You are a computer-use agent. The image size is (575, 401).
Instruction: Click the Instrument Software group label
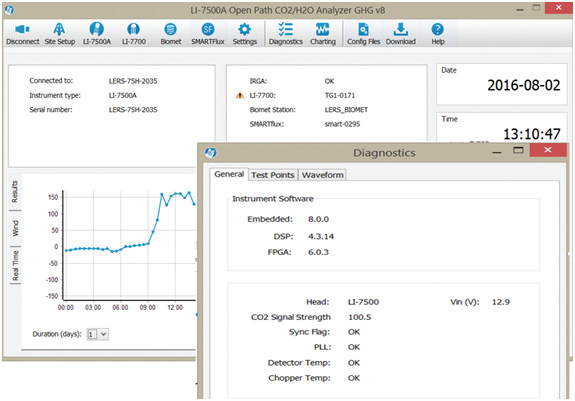(273, 199)
